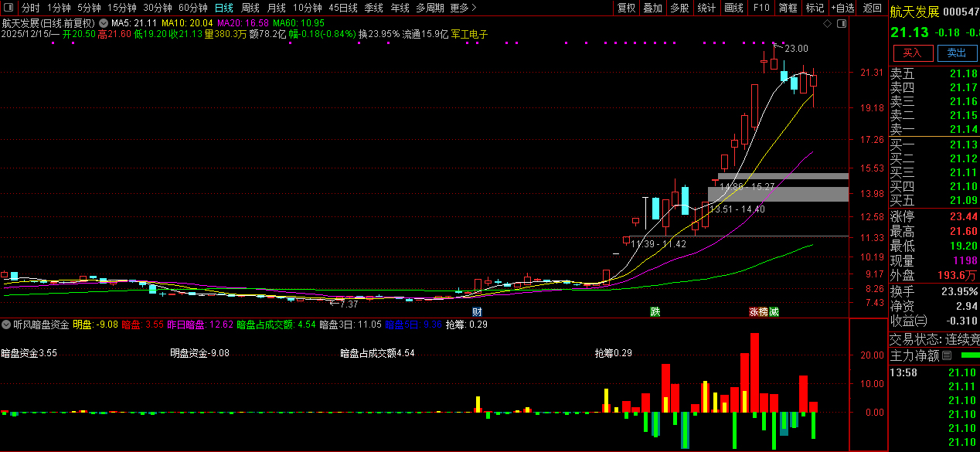Open the 多周期 multi-period view
Viewport: 980px width, 452px height.
coord(430,8)
